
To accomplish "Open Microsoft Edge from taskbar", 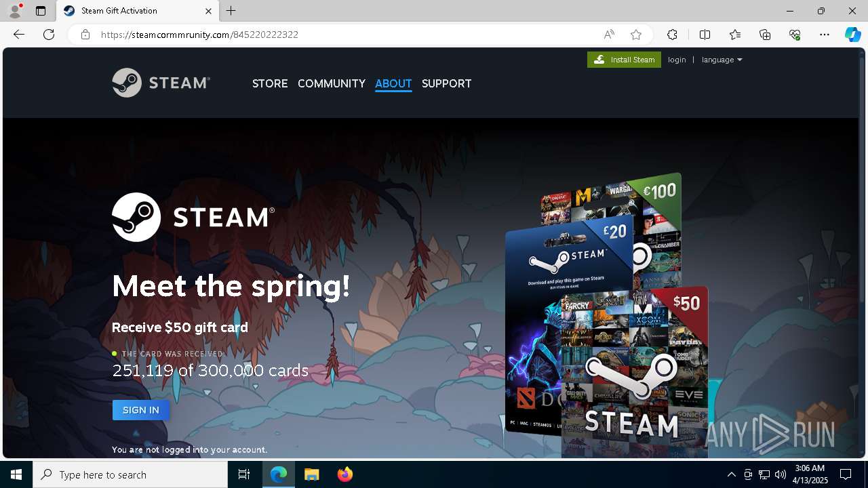I will pyautogui.click(x=279, y=474).
